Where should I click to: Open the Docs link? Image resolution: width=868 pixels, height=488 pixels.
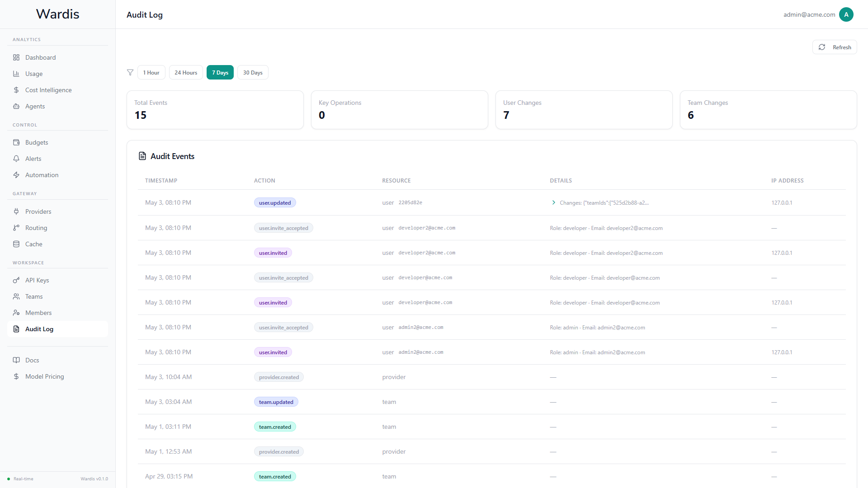coord(57,360)
